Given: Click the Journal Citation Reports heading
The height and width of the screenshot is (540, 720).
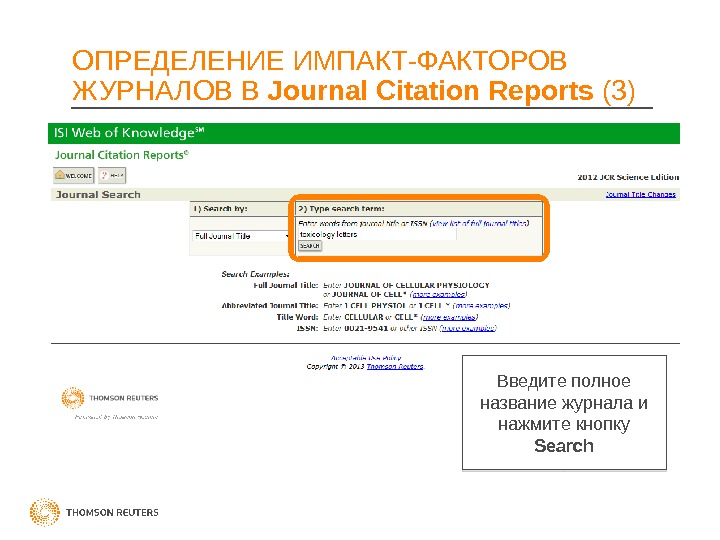Looking at the screenshot, I should [122, 155].
